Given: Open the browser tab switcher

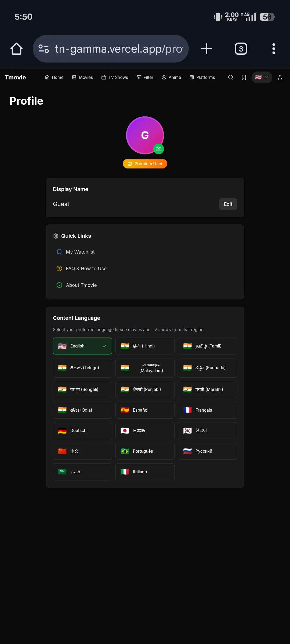Looking at the screenshot, I should 241,49.
